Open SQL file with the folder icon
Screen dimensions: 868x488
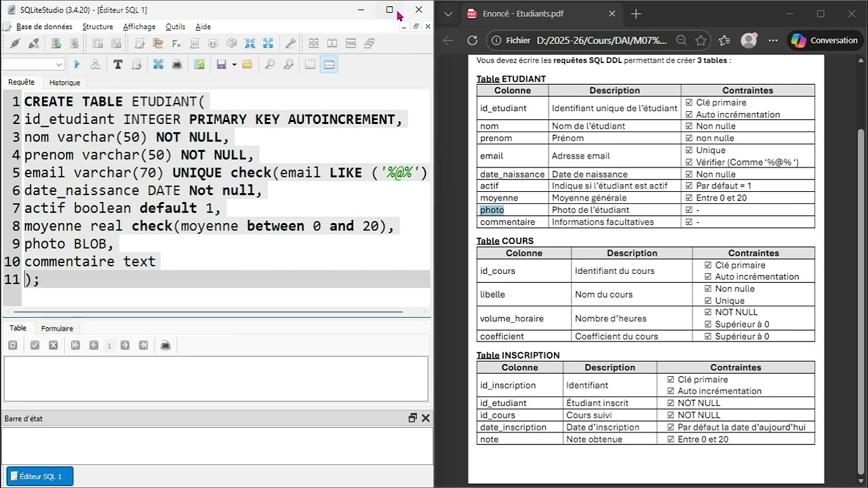(247, 64)
